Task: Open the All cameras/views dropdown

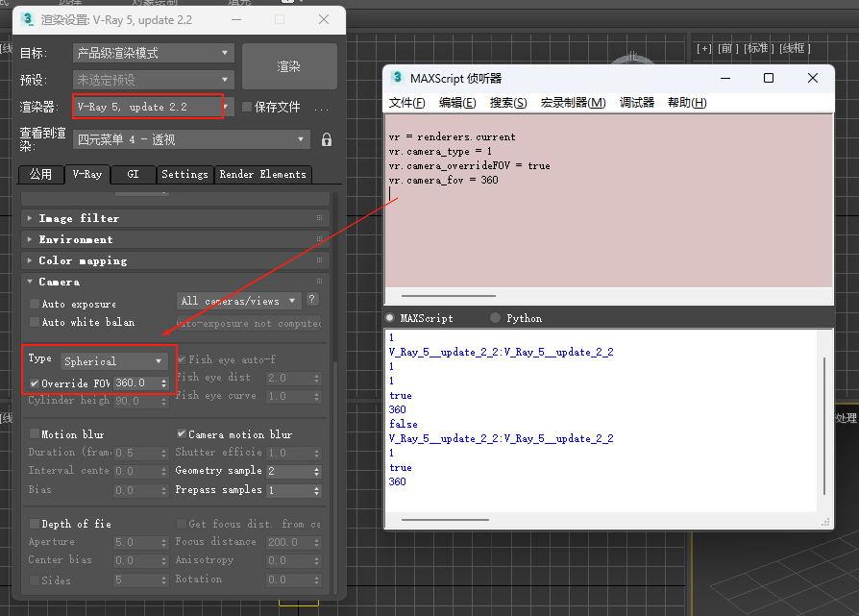Action: pyautogui.click(x=239, y=301)
